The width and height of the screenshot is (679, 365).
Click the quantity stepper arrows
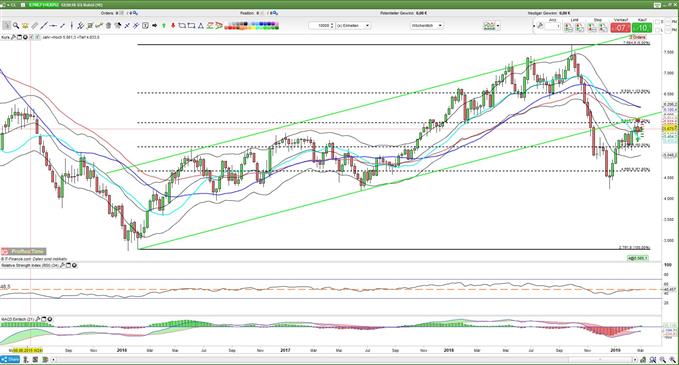(332, 26)
